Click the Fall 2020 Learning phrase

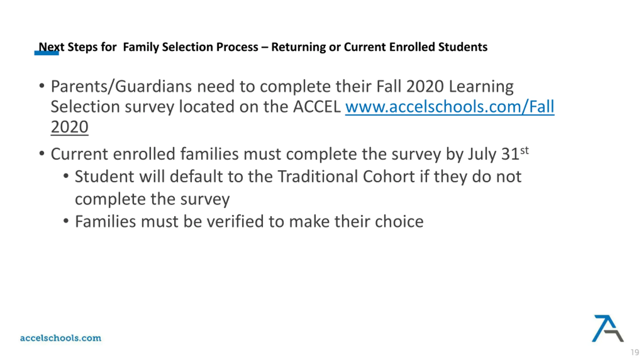point(445,87)
